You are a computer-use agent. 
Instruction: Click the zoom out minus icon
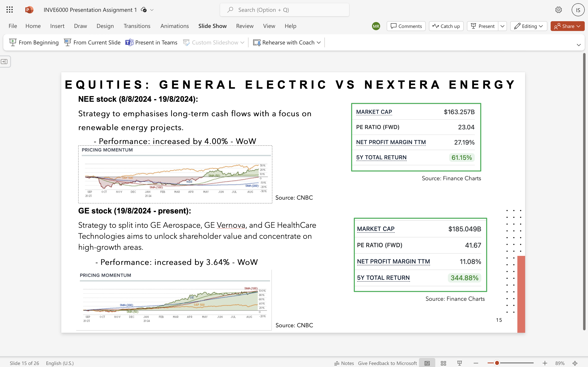click(476, 363)
